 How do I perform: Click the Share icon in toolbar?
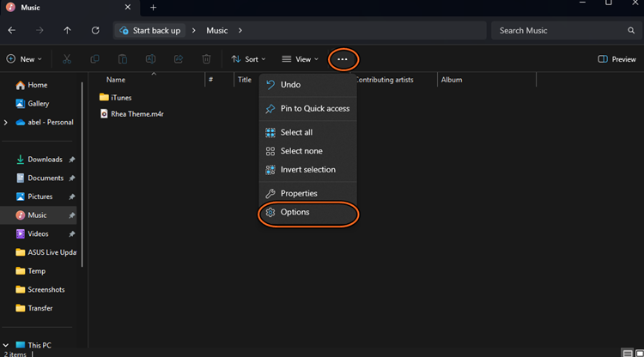179,59
